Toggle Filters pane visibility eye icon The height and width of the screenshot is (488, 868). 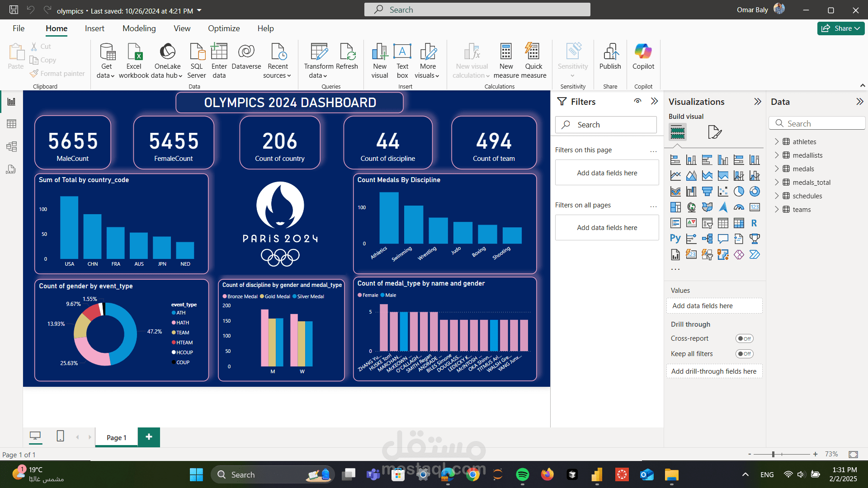click(637, 101)
